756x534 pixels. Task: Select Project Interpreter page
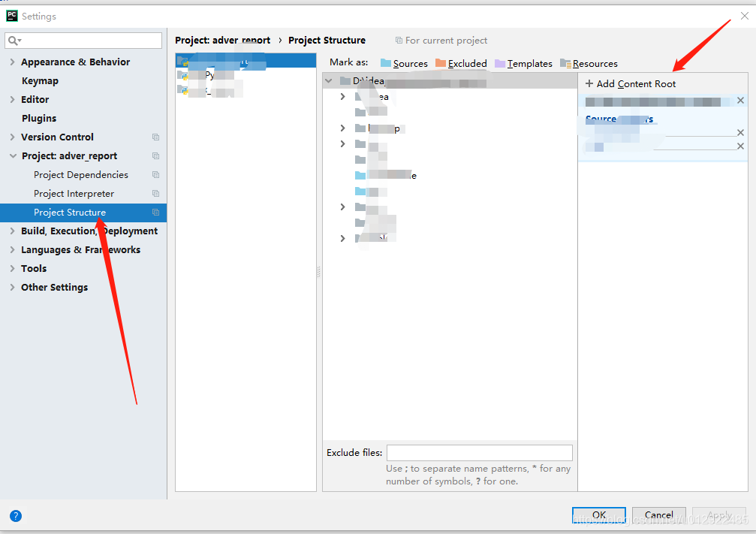(x=74, y=194)
